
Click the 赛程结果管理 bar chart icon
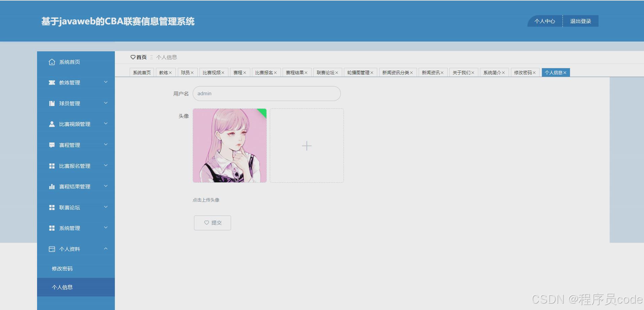tap(52, 186)
